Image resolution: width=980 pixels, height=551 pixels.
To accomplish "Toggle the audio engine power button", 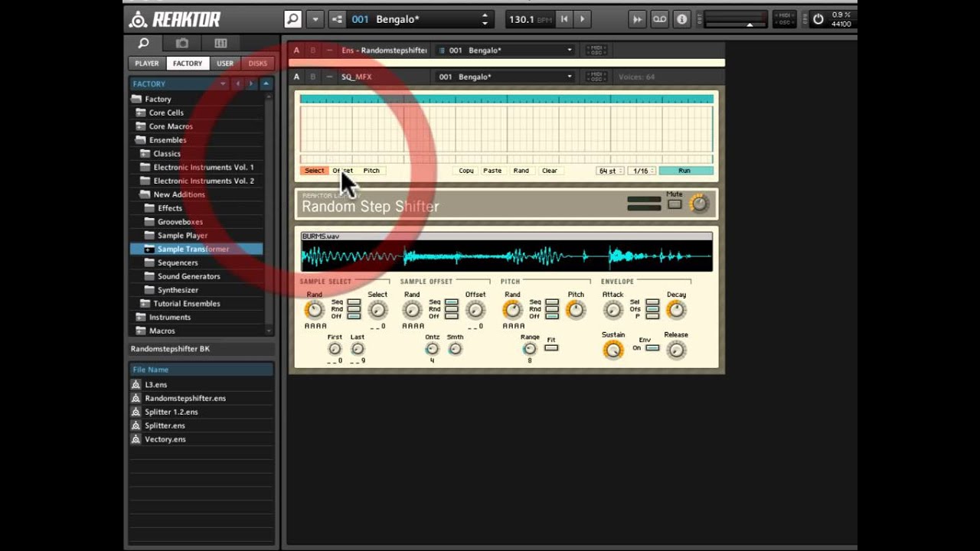I will 818,19.
